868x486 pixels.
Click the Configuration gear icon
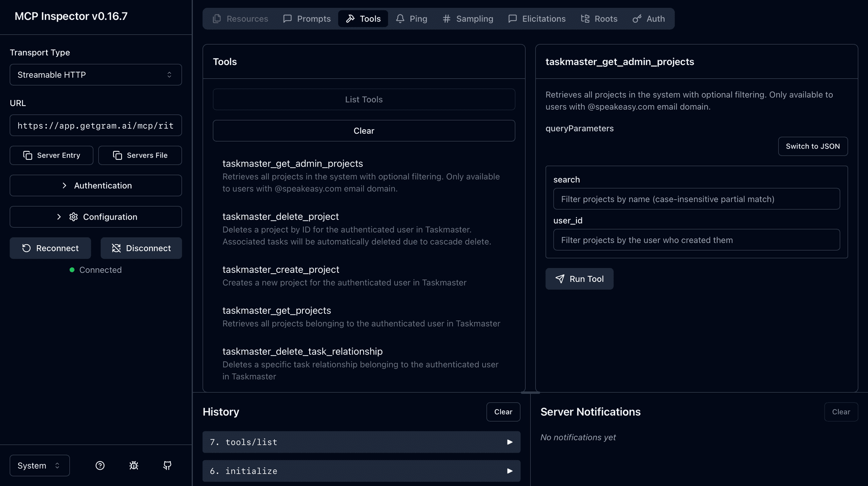point(73,217)
